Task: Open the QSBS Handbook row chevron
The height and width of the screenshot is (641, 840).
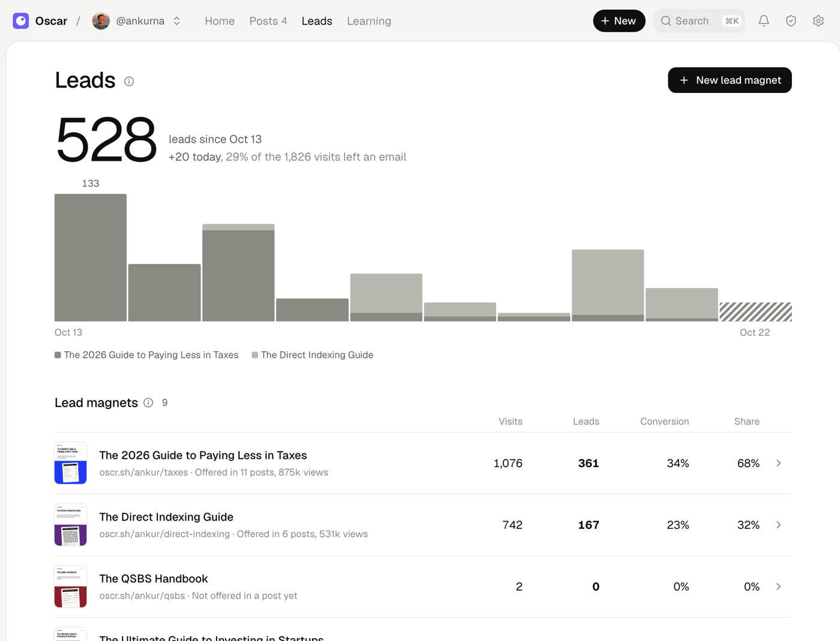Action: tap(778, 587)
